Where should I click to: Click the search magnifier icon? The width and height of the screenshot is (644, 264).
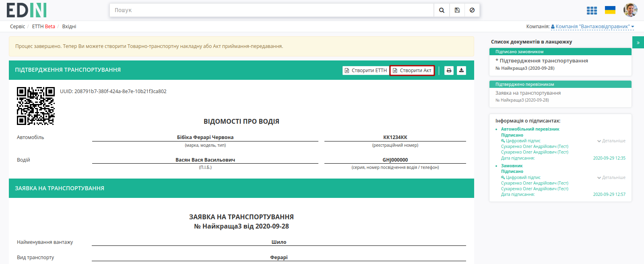coord(442,10)
